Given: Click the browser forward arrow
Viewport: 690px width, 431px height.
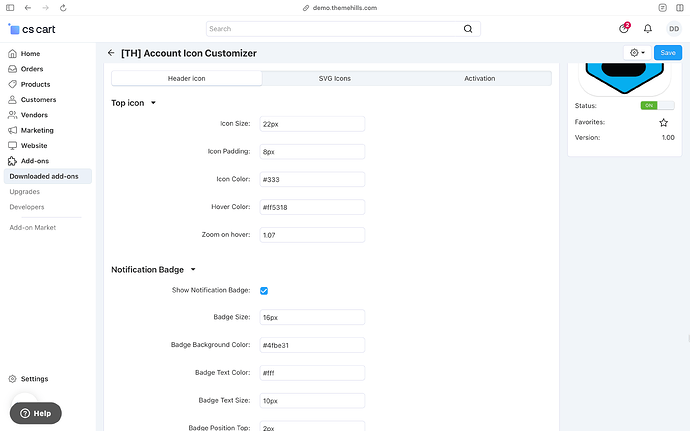Looking at the screenshot, I should pyautogui.click(x=45, y=8).
